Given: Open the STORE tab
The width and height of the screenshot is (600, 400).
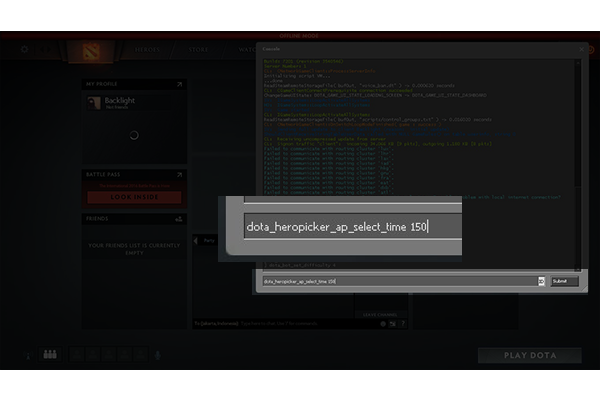Looking at the screenshot, I should (198, 50).
